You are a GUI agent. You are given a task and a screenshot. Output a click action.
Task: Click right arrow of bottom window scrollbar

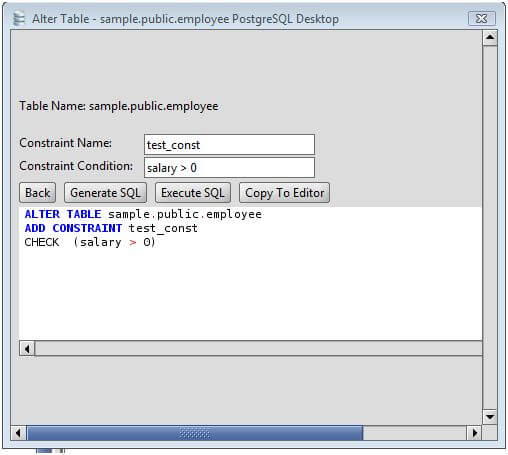tap(474, 433)
